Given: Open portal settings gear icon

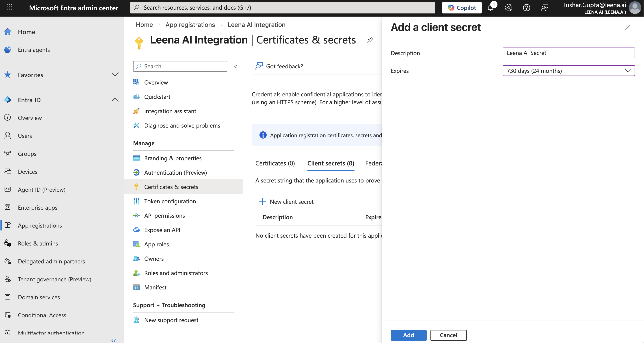Looking at the screenshot, I should click(508, 8).
